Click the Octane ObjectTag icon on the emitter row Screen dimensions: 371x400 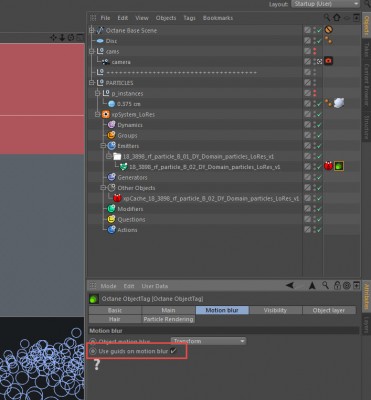coord(339,166)
